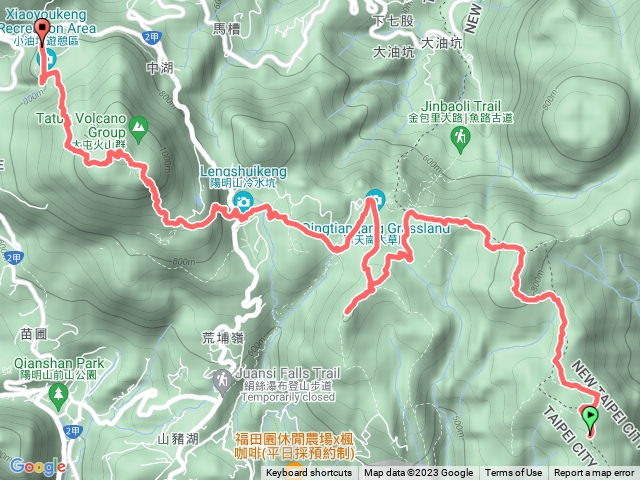
Task: Select the Juansi Falls Trail hiker icon
Action: point(222,382)
